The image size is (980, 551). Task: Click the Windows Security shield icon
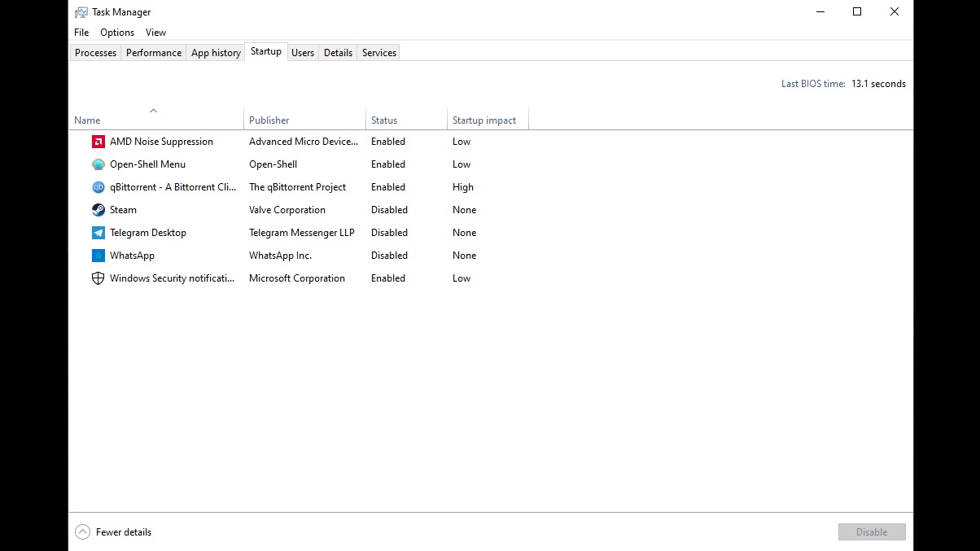(98, 278)
